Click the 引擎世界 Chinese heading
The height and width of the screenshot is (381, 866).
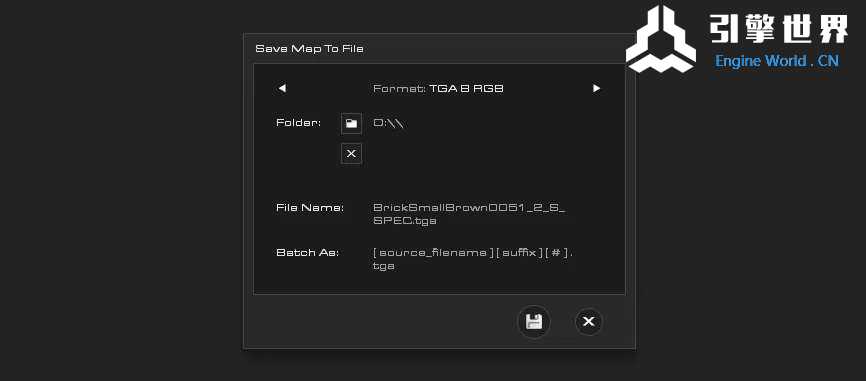click(x=779, y=29)
